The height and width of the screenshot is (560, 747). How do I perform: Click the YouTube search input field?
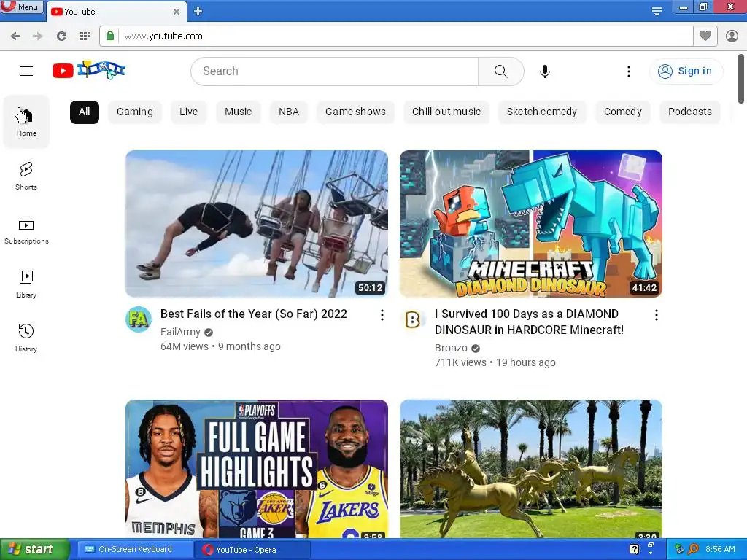point(334,71)
